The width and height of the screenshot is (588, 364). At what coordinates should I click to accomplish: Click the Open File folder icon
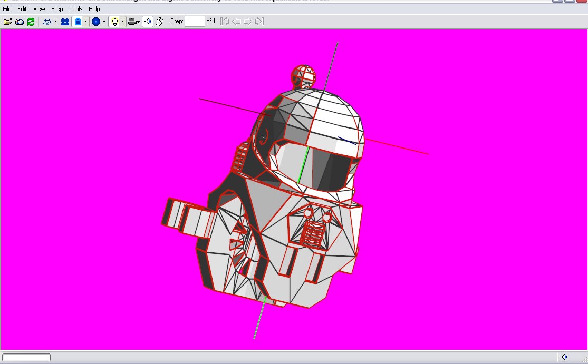coord(7,22)
